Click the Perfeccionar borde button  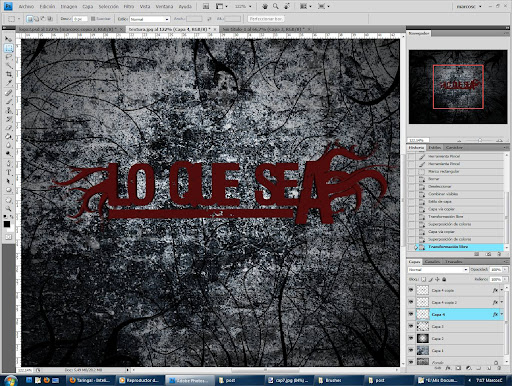click(x=266, y=19)
